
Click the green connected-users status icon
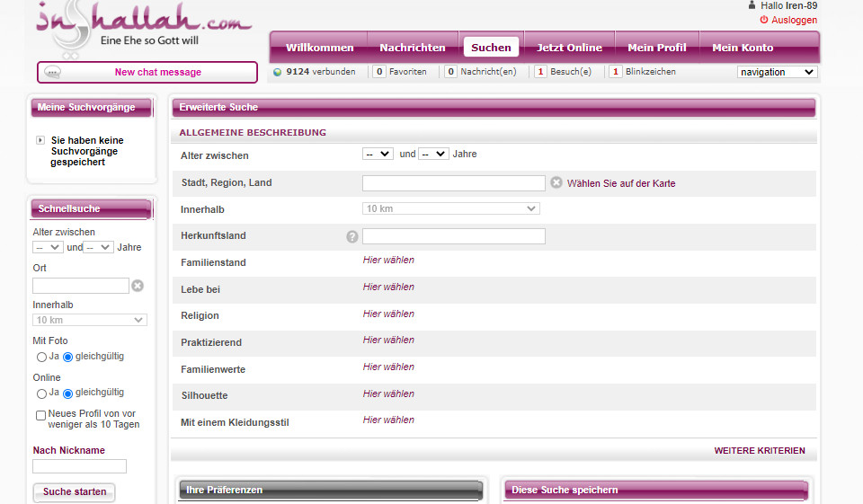point(277,72)
